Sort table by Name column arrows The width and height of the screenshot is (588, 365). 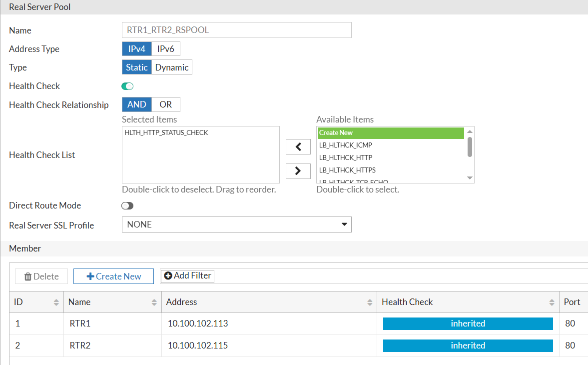pos(154,302)
